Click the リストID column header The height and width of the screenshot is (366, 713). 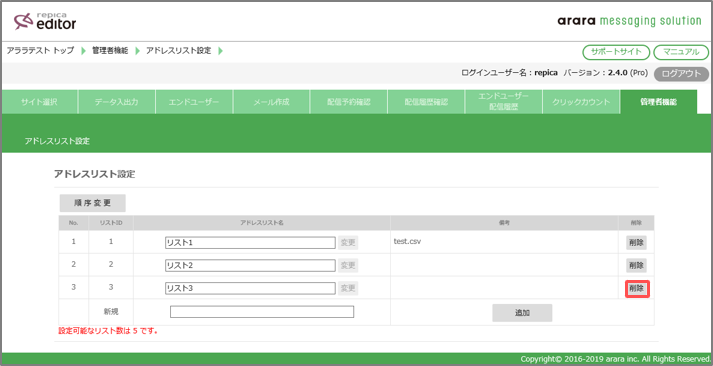pos(110,223)
